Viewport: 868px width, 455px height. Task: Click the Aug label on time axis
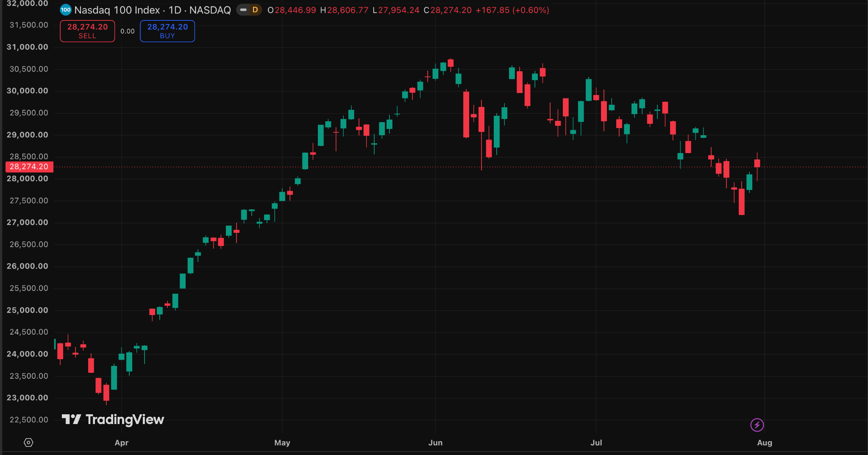(765, 443)
